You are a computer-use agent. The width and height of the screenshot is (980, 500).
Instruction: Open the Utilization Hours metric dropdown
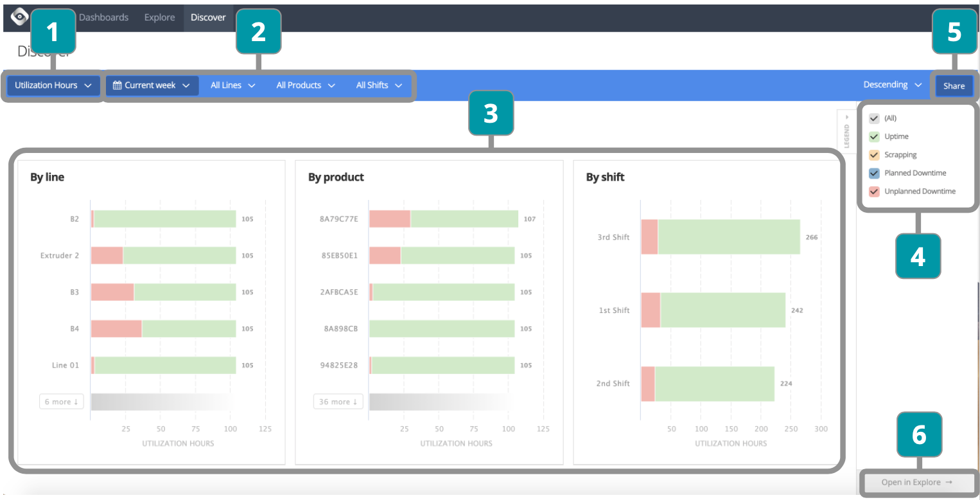[x=53, y=85]
